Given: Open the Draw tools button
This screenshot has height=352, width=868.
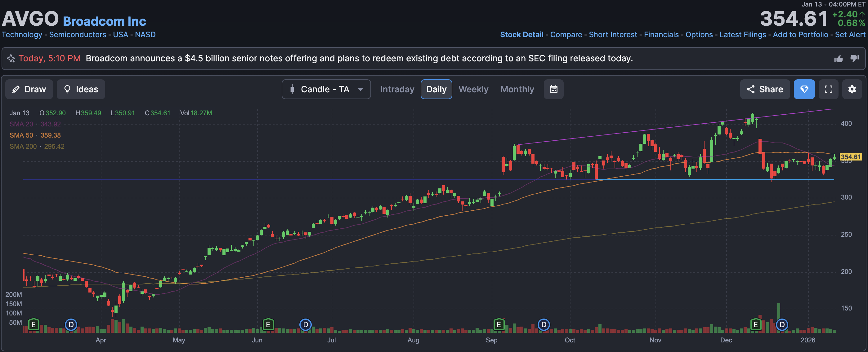Looking at the screenshot, I should tap(29, 89).
